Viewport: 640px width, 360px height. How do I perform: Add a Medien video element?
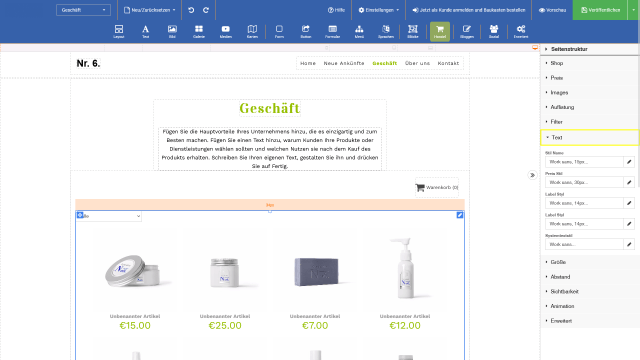click(226, 31)
